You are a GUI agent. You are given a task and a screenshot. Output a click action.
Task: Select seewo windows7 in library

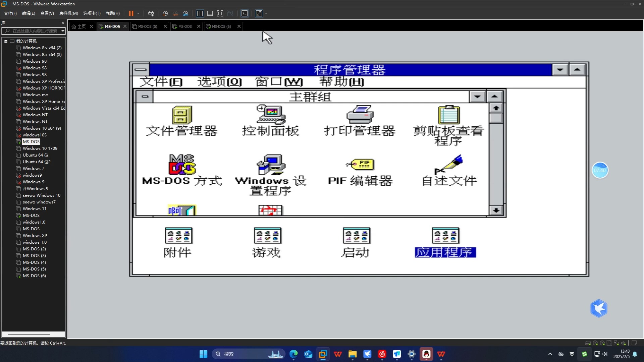coord(39,202)
